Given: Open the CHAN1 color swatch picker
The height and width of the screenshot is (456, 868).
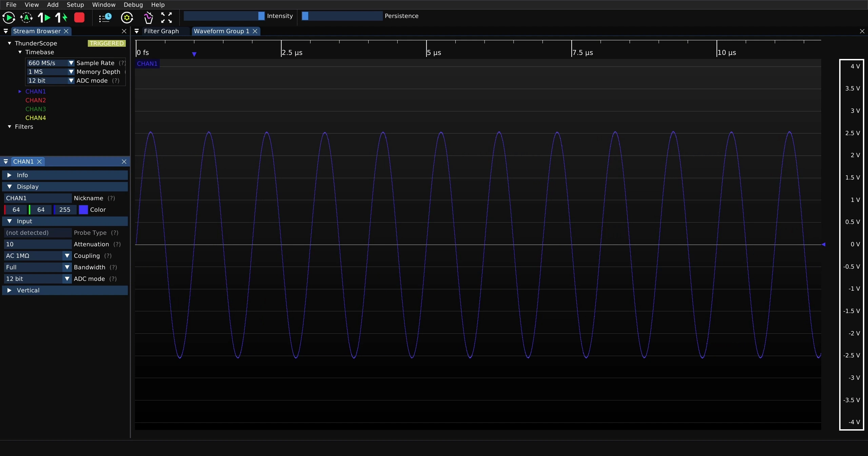Looking at the screenshot, I should tap(83, 210).
